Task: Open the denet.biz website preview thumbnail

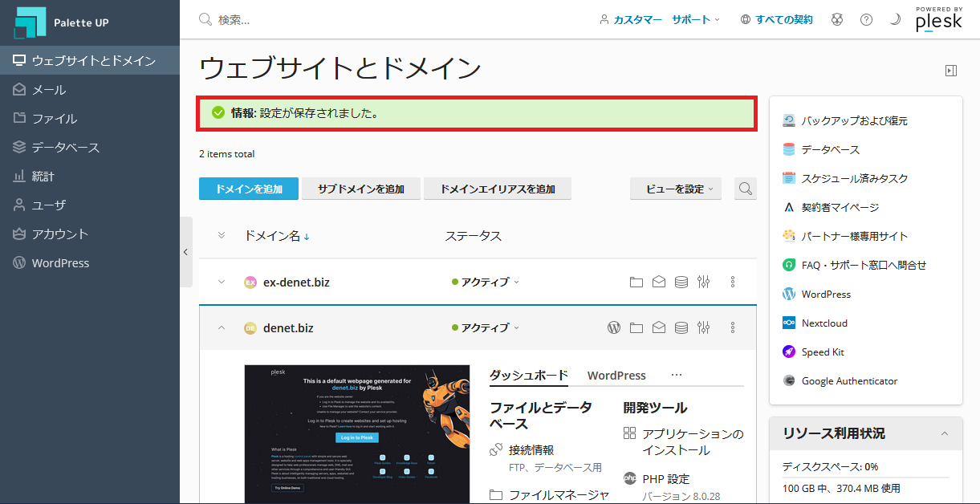Action: (357, 434)
